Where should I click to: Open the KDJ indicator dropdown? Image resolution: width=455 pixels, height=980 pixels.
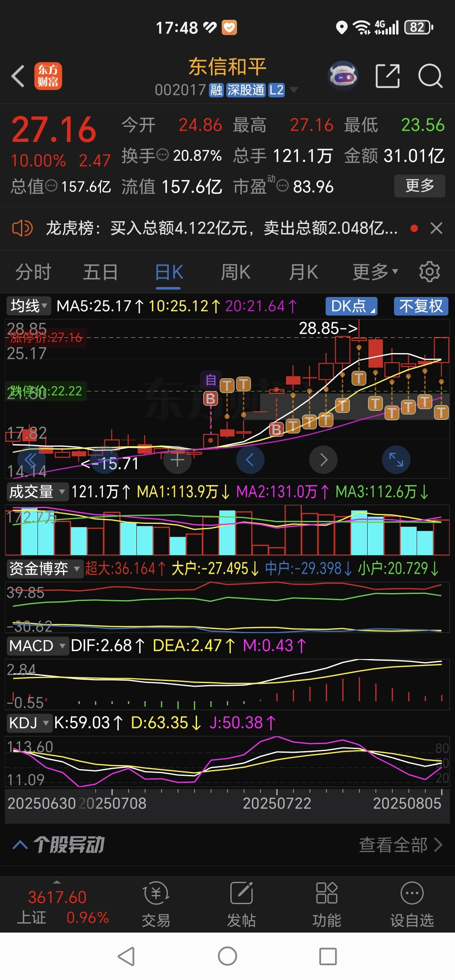point(29,723)
